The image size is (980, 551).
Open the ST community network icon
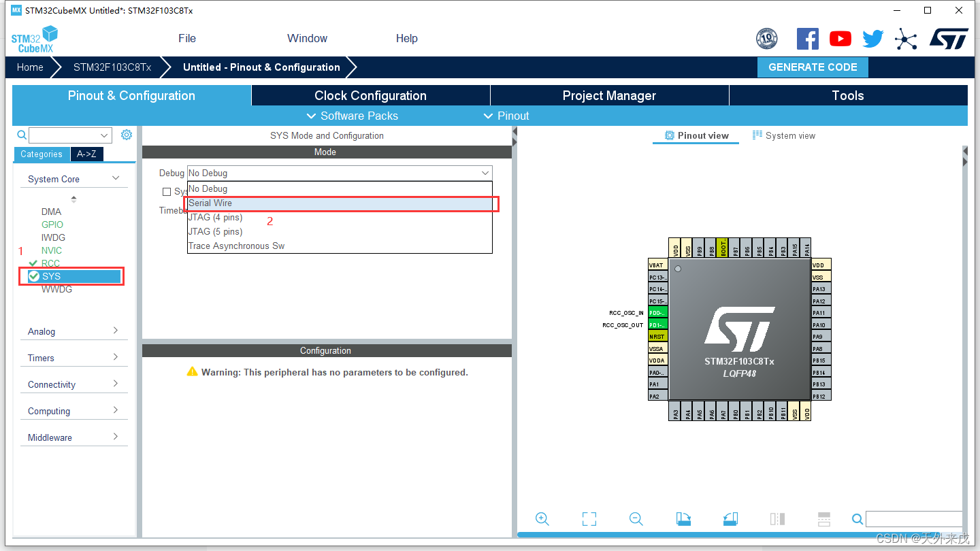pyautogui.click(x=906, y=39)
